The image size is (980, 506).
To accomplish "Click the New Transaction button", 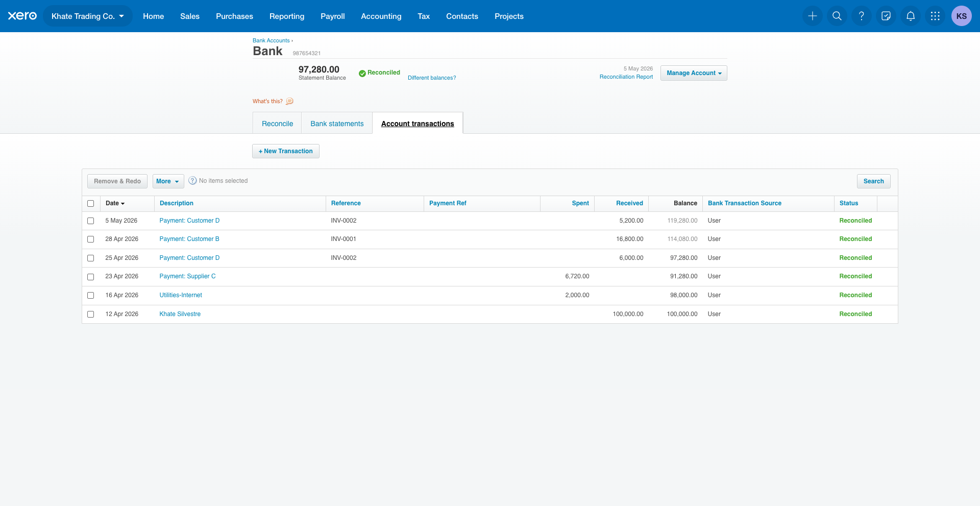I will tap(286, 151).
